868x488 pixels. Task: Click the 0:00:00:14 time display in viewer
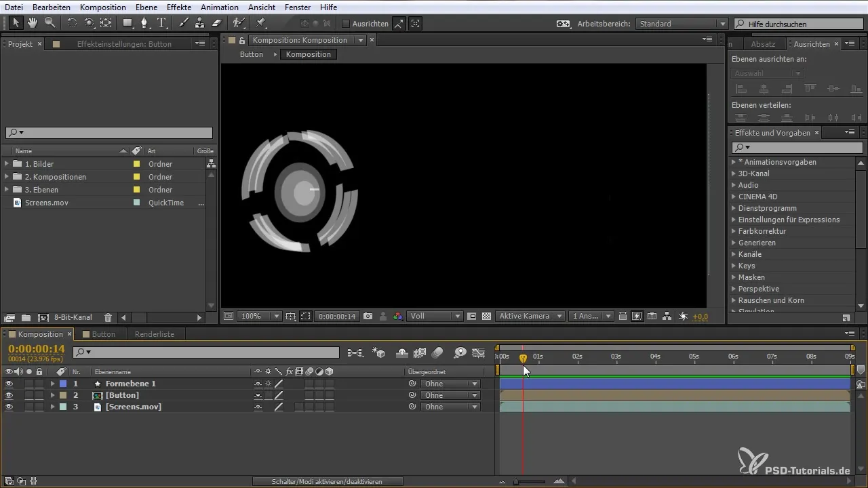point(338,317)
